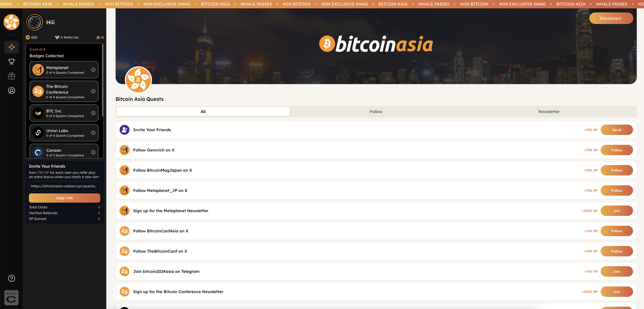Image resolution: width=644 pixels, height=309 pixels.
Task: Click the referral link input field
Action: click(64, 186)
